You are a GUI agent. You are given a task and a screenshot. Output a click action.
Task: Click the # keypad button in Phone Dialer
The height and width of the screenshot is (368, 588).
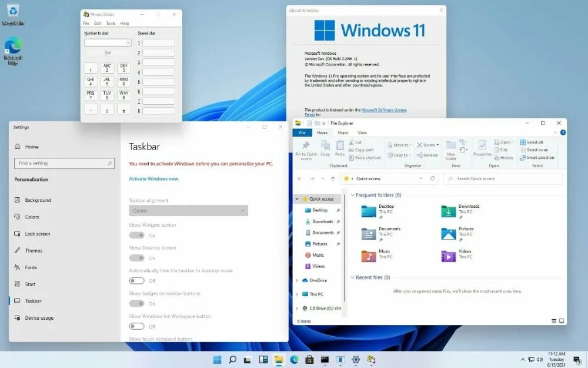click(123, 110)
